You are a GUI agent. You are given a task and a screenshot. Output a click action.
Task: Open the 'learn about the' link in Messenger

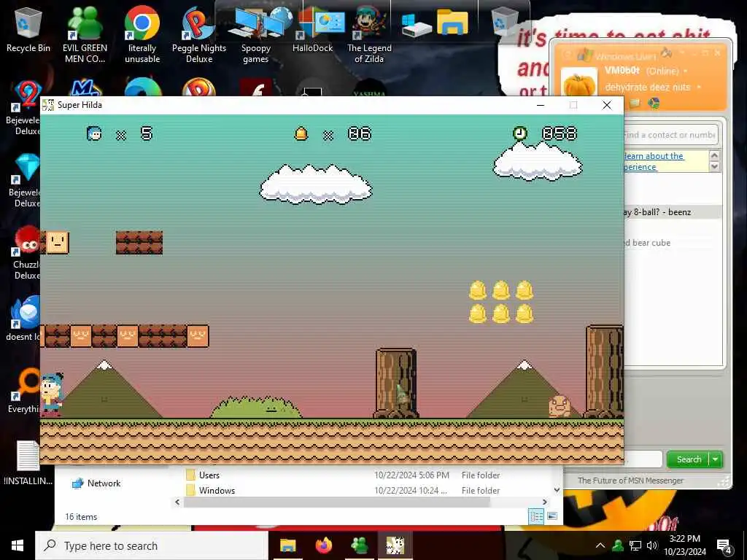click(x=654, y=156)
